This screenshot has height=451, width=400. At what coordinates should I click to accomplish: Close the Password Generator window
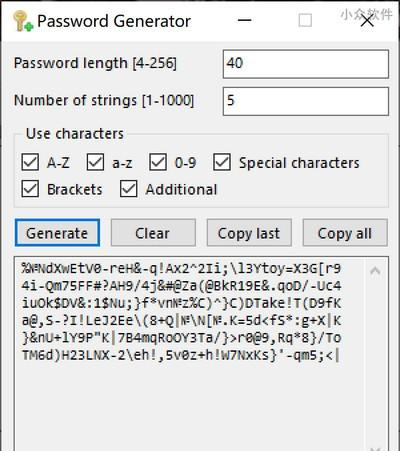pos(367,21)
